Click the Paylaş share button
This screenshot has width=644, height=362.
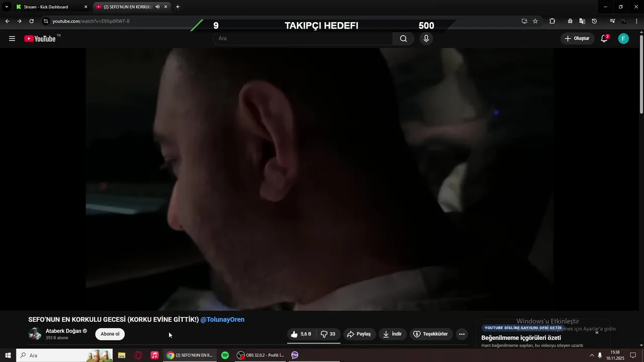359,334
